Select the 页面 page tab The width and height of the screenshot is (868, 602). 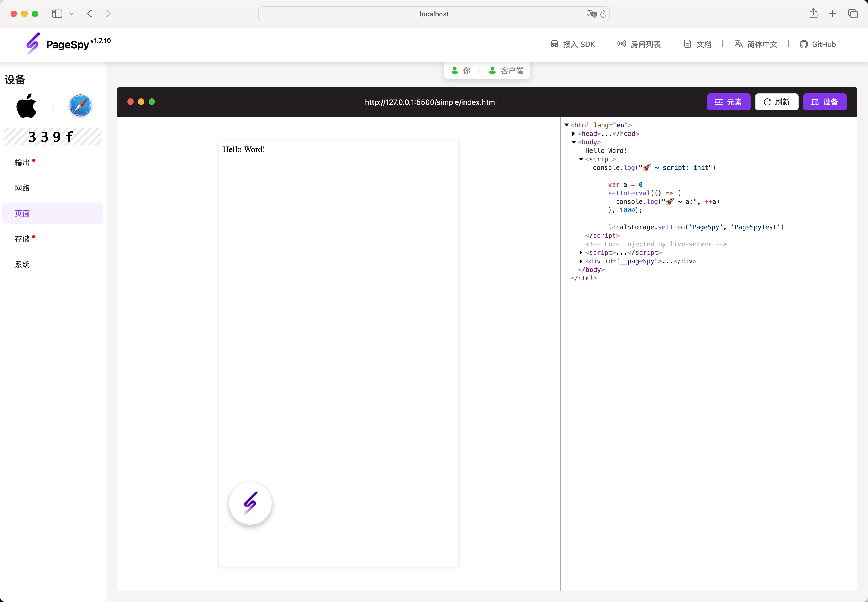[x=53, y=213]
